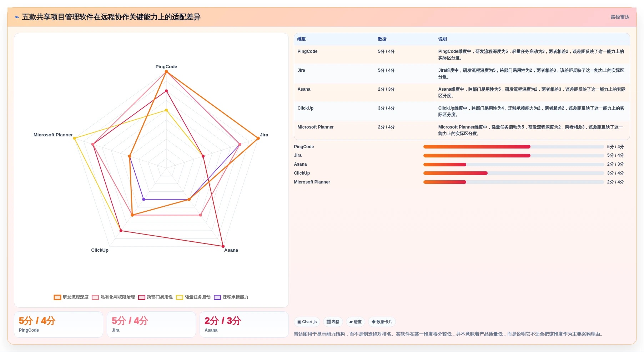644x352 pixels.
Task: Click the 3分 / 4分 value in ClickUp table row
Action: 386,108
